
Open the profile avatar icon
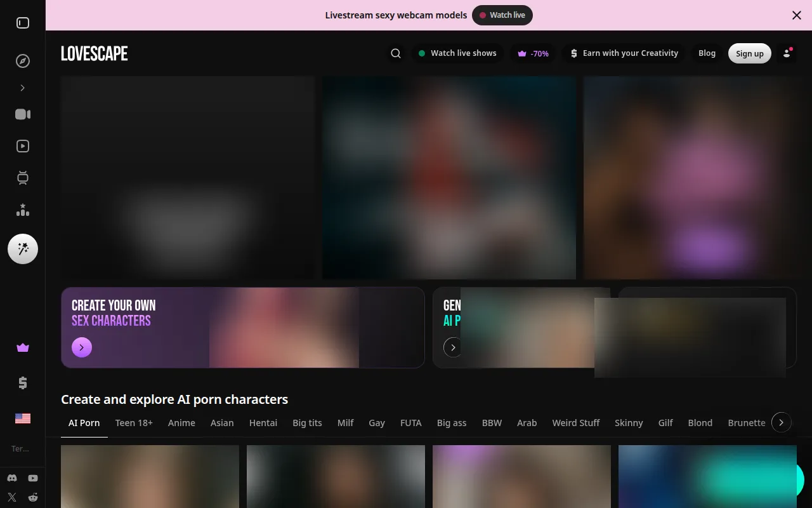tap(787, 53)
